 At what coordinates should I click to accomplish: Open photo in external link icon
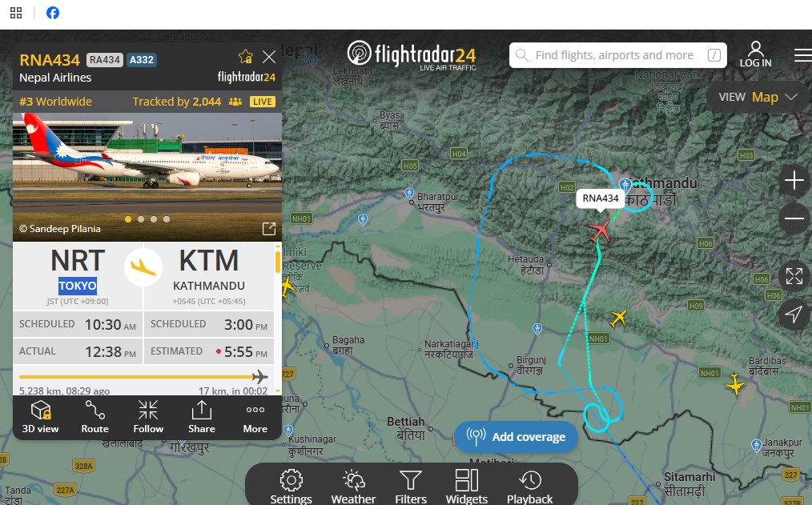[x=269, y=229]
